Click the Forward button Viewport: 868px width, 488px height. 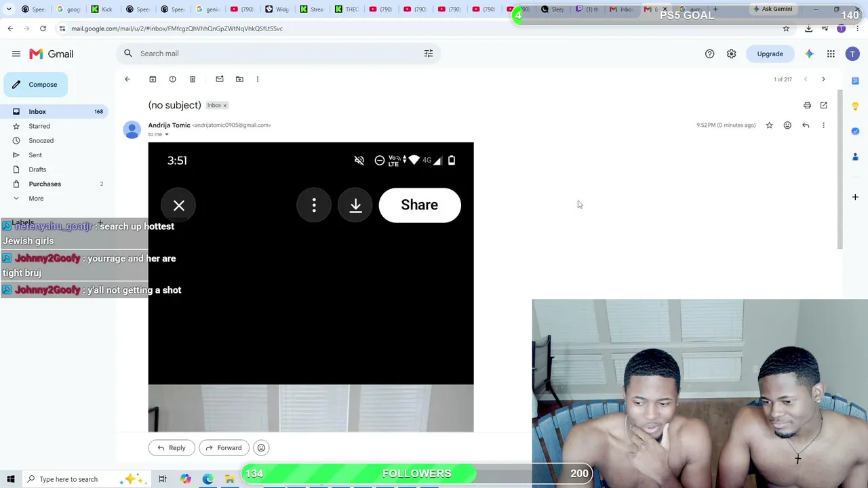click(x=224, y=448)
